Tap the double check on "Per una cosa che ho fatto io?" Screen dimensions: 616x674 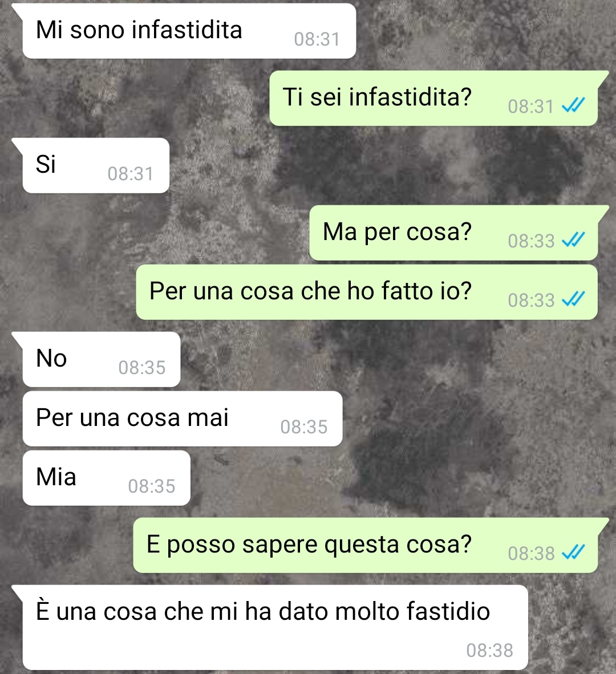tap(573, 299)
